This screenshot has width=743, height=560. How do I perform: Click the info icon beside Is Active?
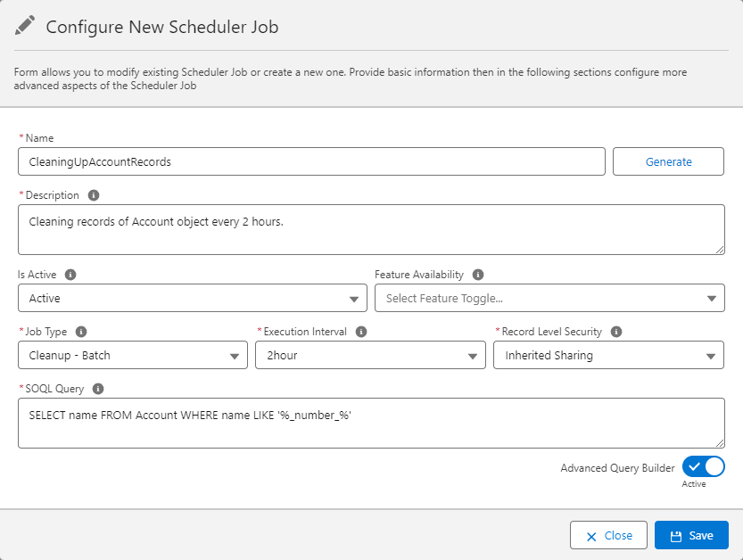click(x=71, y=275)
